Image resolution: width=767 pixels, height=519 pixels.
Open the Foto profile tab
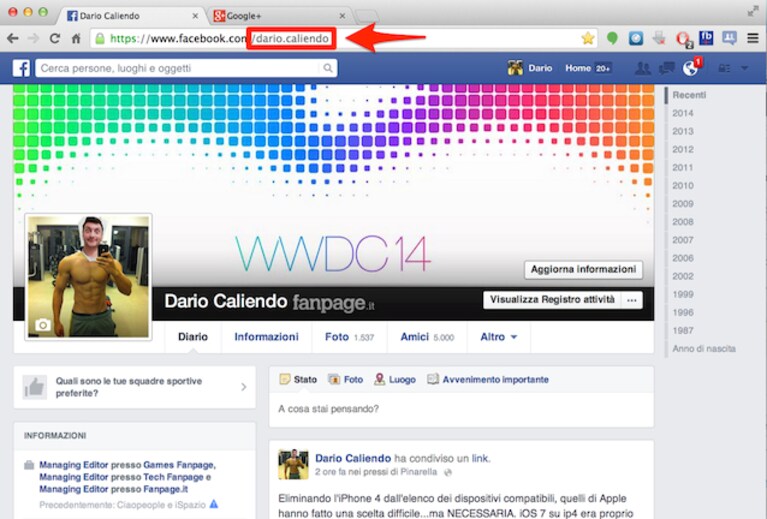[x=349, y=337]
